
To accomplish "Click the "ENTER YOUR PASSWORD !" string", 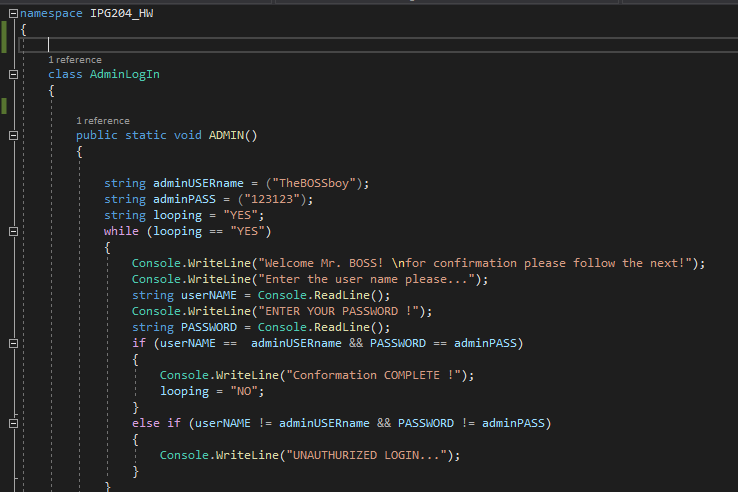I will point(339,311).
